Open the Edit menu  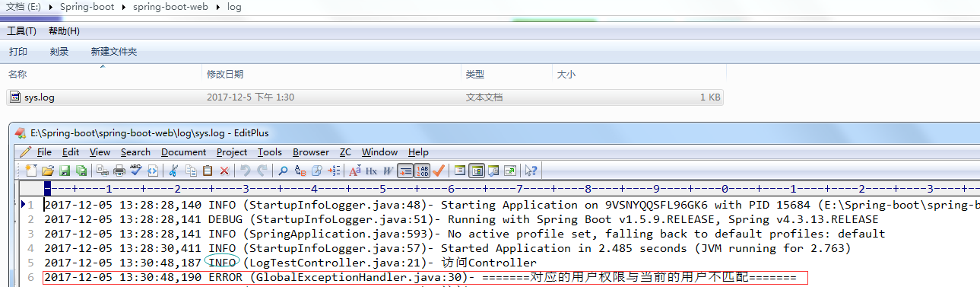pos(71,152)
